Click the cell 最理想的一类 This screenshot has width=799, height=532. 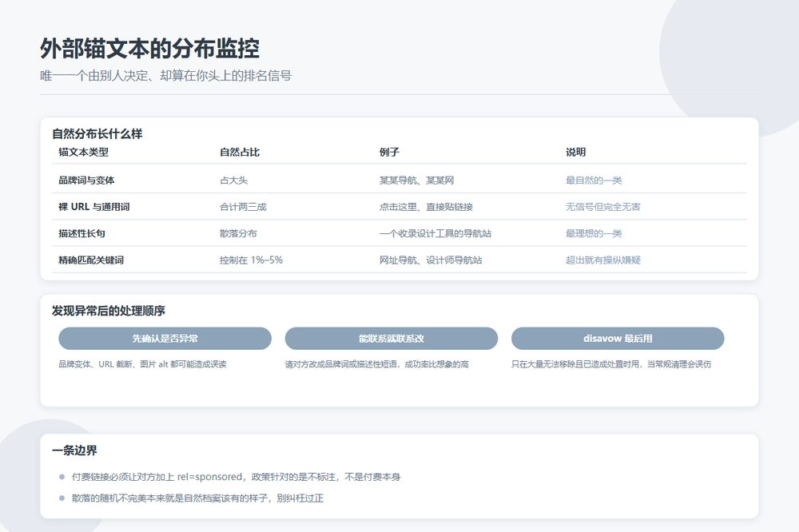594,233
